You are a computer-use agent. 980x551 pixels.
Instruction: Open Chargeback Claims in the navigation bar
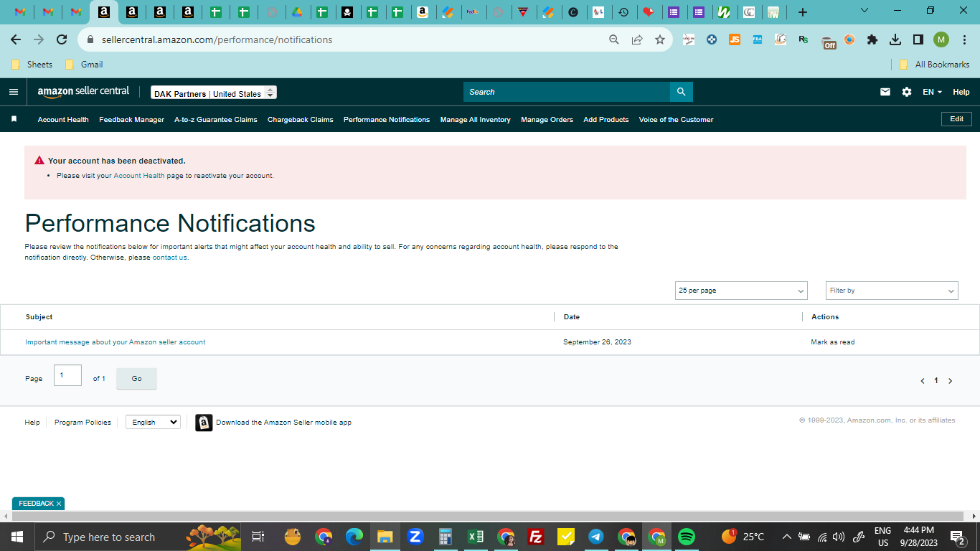pyautogui.click(x=301, y=120)
